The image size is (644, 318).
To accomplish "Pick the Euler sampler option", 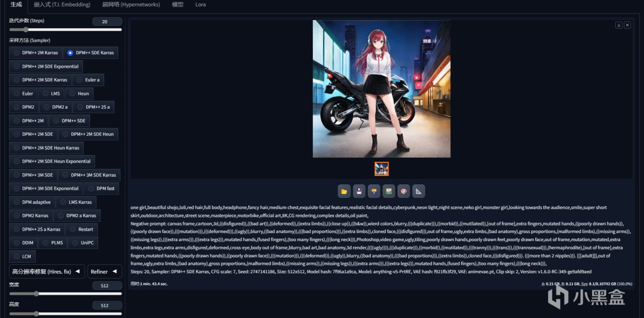I will coord(23,93).
